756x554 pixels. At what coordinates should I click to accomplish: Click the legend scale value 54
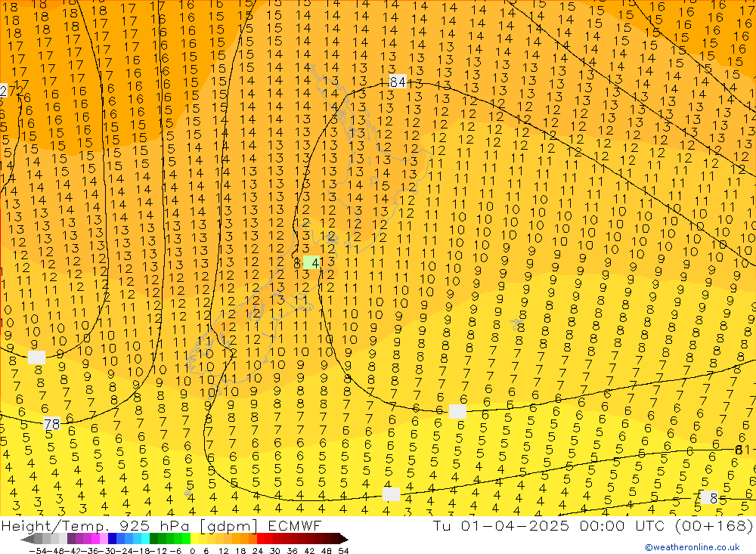(x=343, y=551)
